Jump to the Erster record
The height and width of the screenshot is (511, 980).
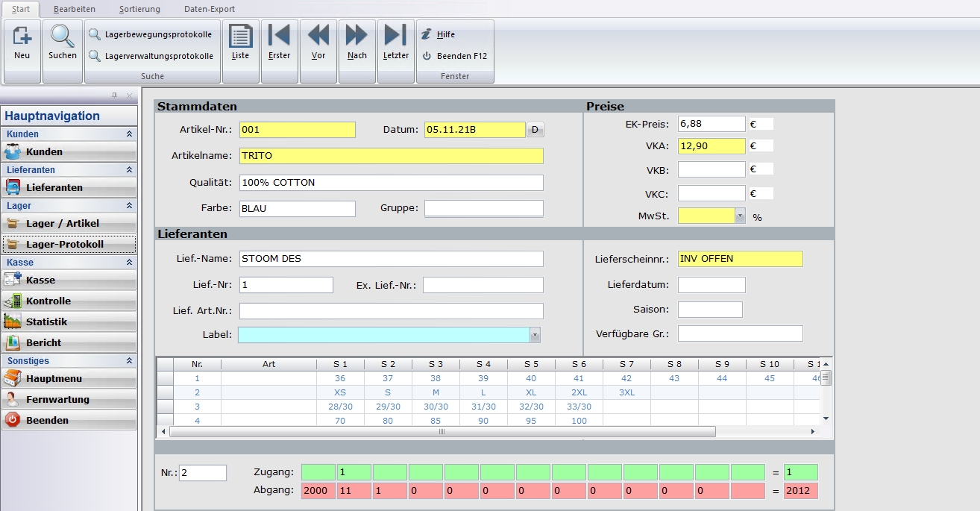279,43
